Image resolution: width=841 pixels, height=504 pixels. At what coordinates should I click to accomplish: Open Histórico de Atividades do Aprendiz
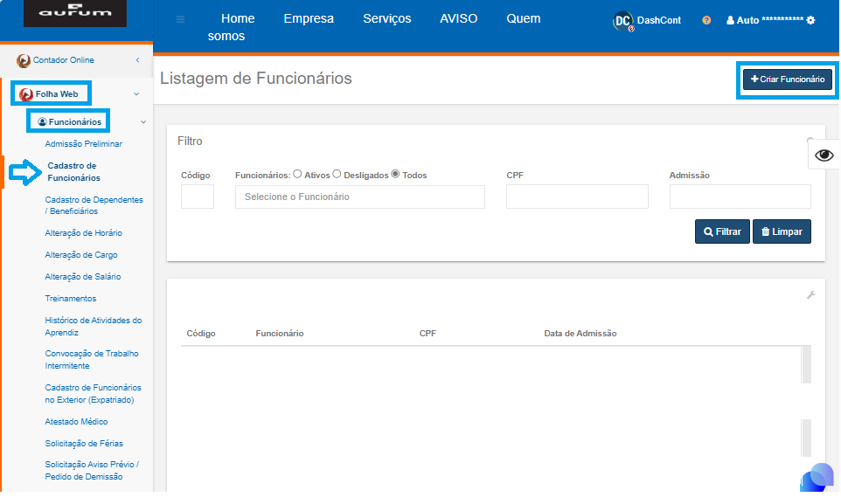(94, 327)
